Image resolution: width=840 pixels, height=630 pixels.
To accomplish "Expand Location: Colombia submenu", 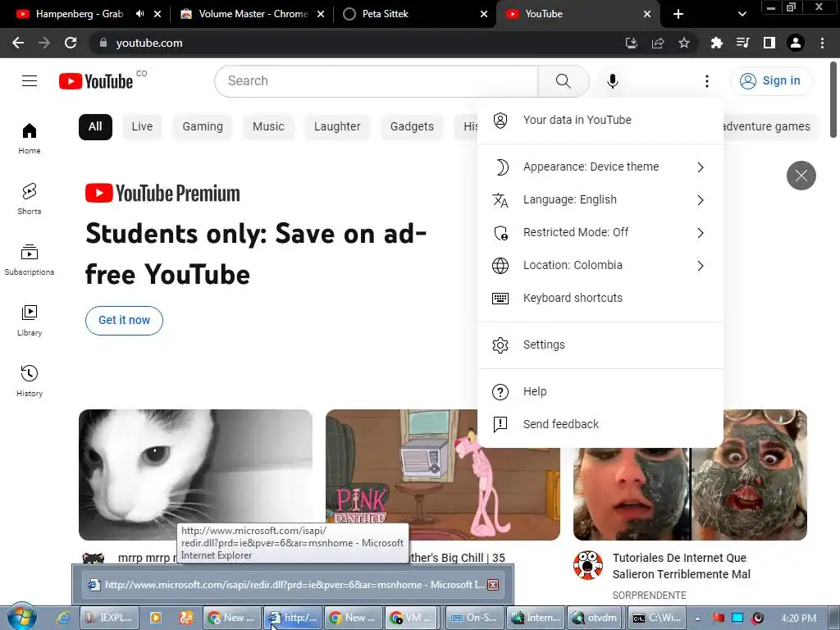I will click(x=600, y=265).
